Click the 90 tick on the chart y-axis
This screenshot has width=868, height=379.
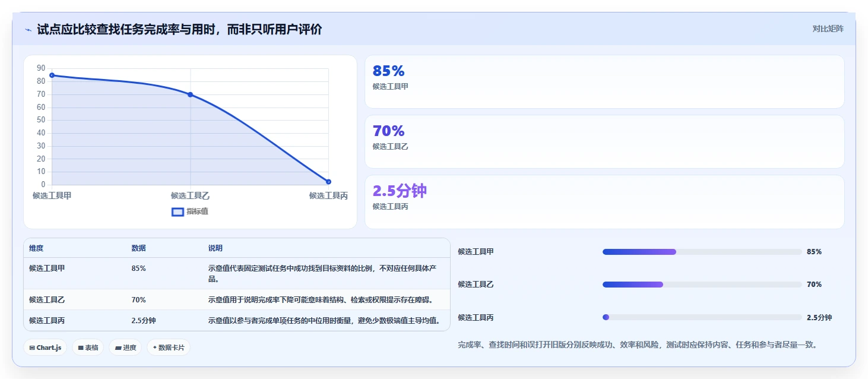click(41, 68)
